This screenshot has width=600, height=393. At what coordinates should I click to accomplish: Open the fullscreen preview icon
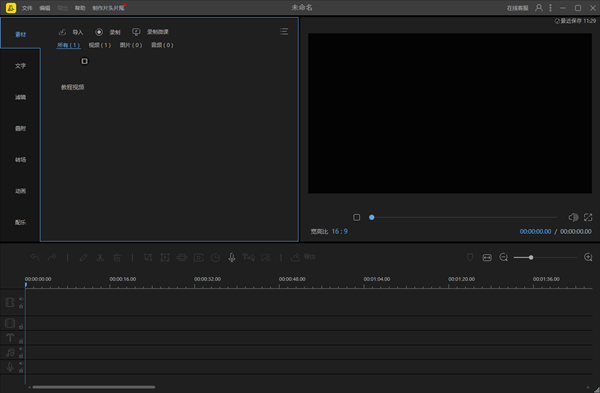[x=588, y=217]
